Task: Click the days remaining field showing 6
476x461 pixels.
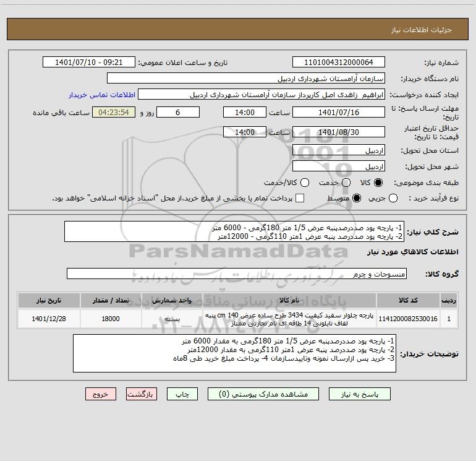Action: pyautogui.click(x=178, y=112)
